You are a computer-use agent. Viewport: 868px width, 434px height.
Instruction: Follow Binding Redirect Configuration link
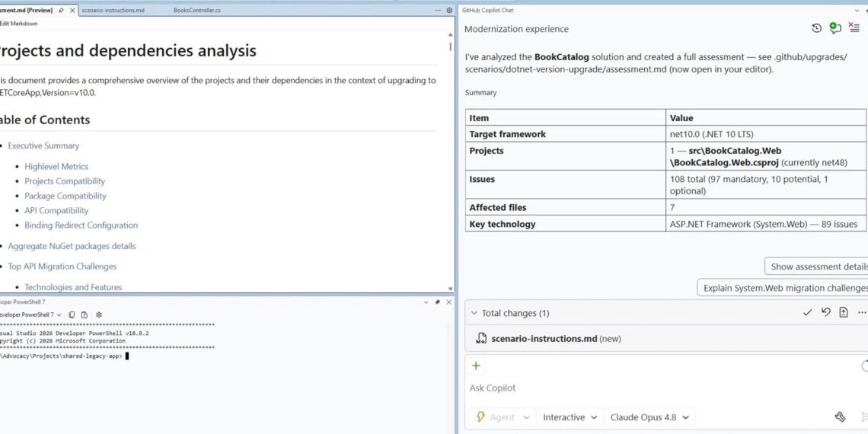(81, 225)
